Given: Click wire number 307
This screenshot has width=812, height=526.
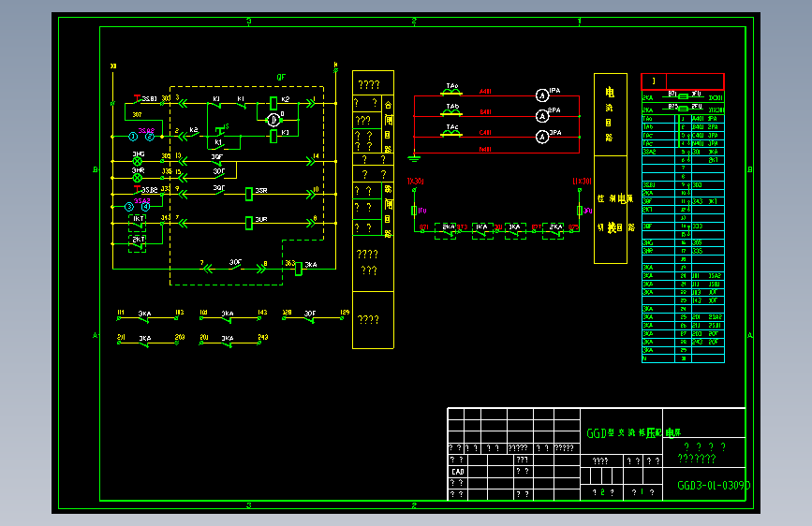Looking at the screenshot, I should (137, 115).
